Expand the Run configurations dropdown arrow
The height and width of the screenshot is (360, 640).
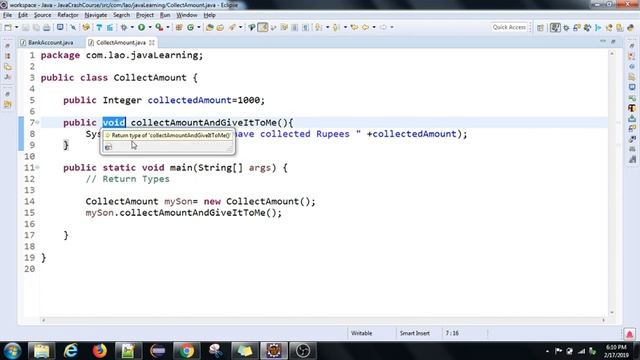tap(150, 27)
